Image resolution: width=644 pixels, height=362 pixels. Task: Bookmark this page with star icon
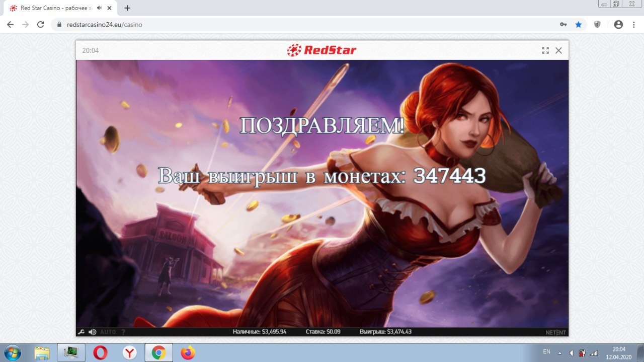coord(579,24)
